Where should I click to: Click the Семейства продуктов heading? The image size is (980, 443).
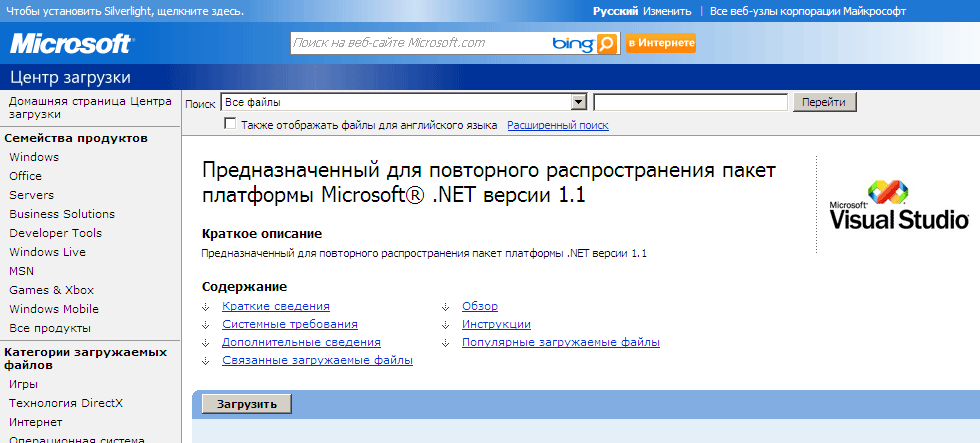point(76,138)
